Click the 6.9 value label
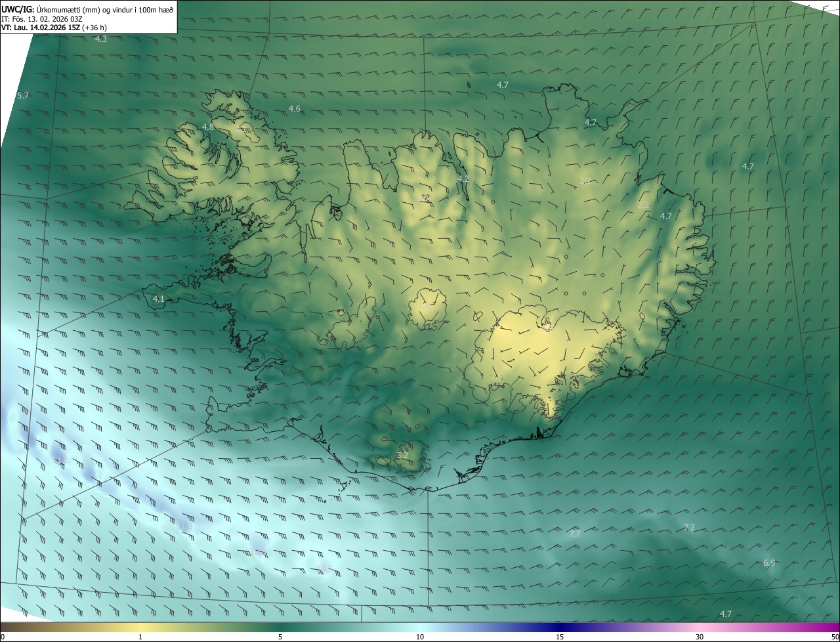This screenshot has height=642, width=840. point(769,563)
